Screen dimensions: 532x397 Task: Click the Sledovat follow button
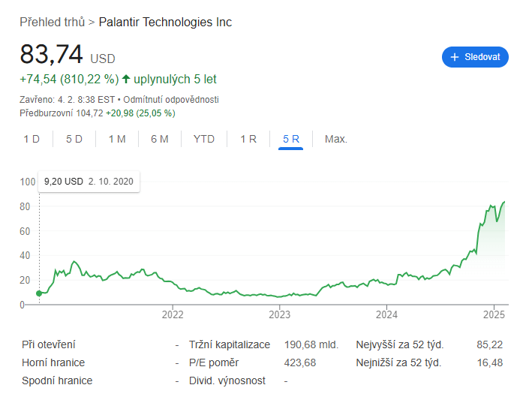click(475, 57)
